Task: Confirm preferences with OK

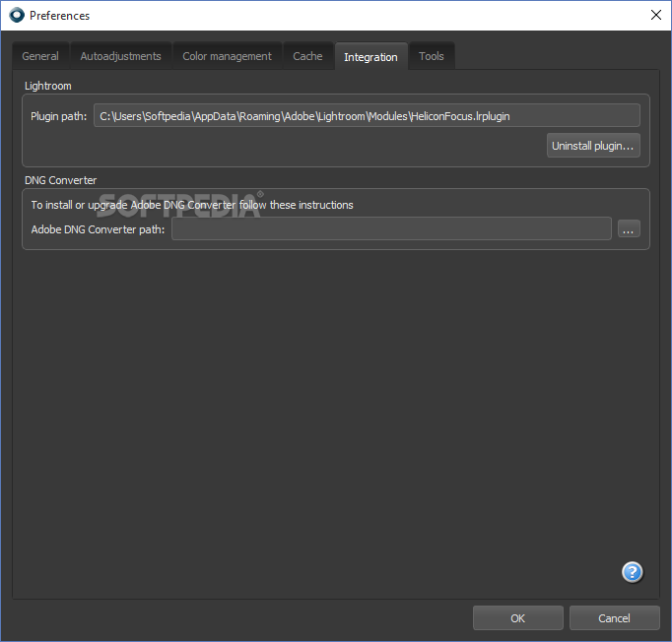Action: pyautogui.click(x=517, y=618)
